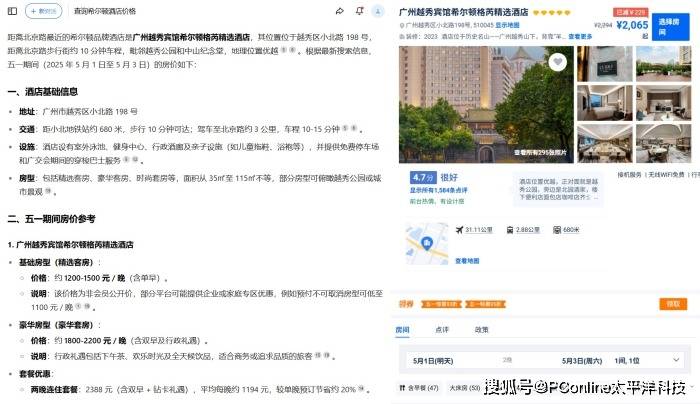The height and width of the screenshot is (404, 700).
Task: Change check-out date 5月3日
Action: 582,361
